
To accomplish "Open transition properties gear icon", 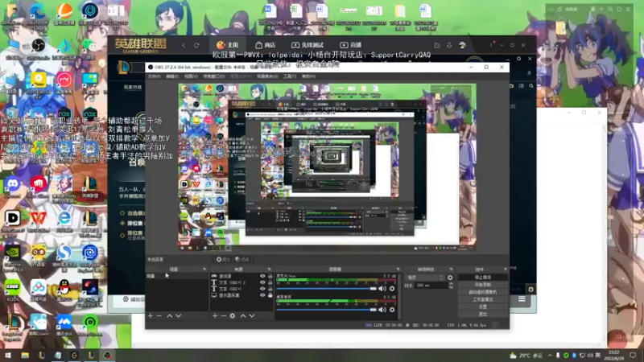I will pos(450,278).
